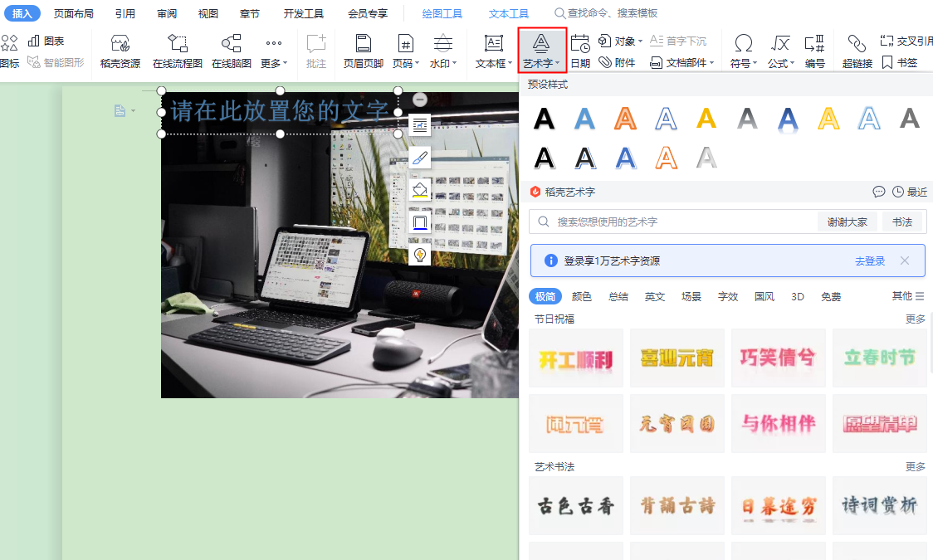Click the 书法 search suggestion
The image size is (933, 560).
coord(902,222)
